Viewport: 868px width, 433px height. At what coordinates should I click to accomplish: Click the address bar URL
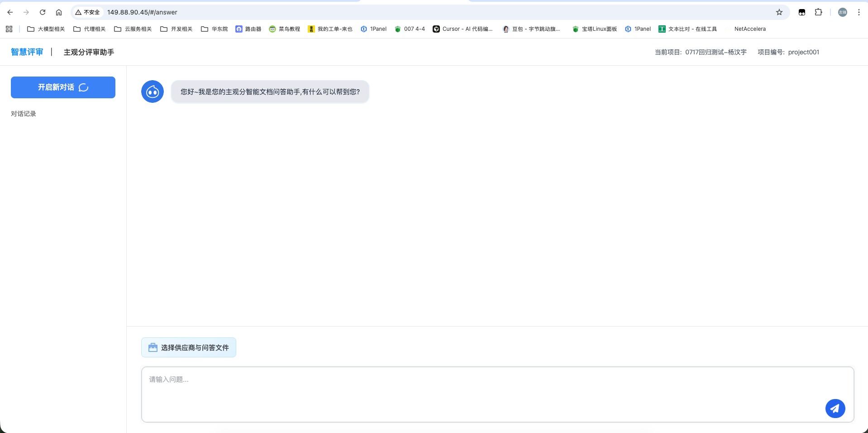pyautogui.click(x=142, y=12)
